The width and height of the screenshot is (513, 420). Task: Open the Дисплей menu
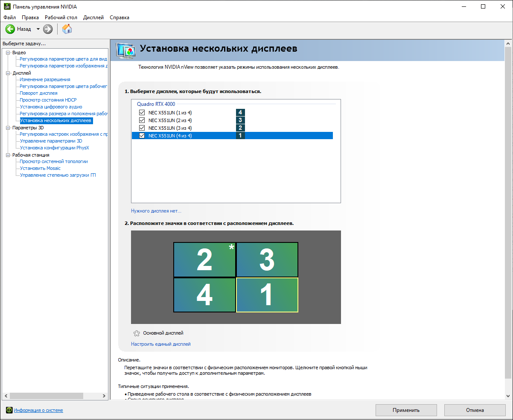point(93,17)
